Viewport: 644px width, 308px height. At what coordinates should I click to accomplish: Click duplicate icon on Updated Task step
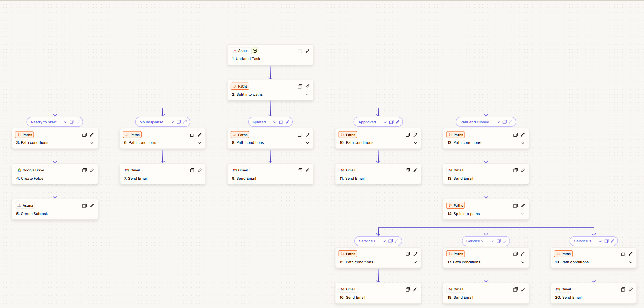(300, 51)
